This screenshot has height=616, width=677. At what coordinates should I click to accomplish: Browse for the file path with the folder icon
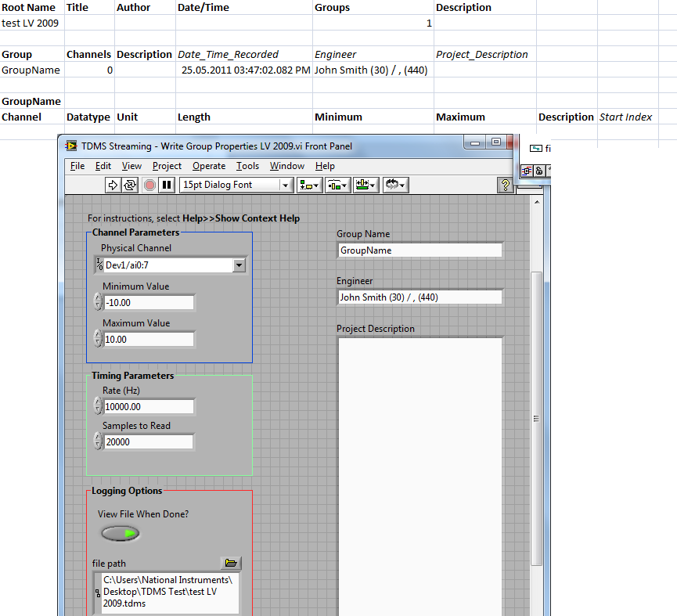click(x=231, y=563)
